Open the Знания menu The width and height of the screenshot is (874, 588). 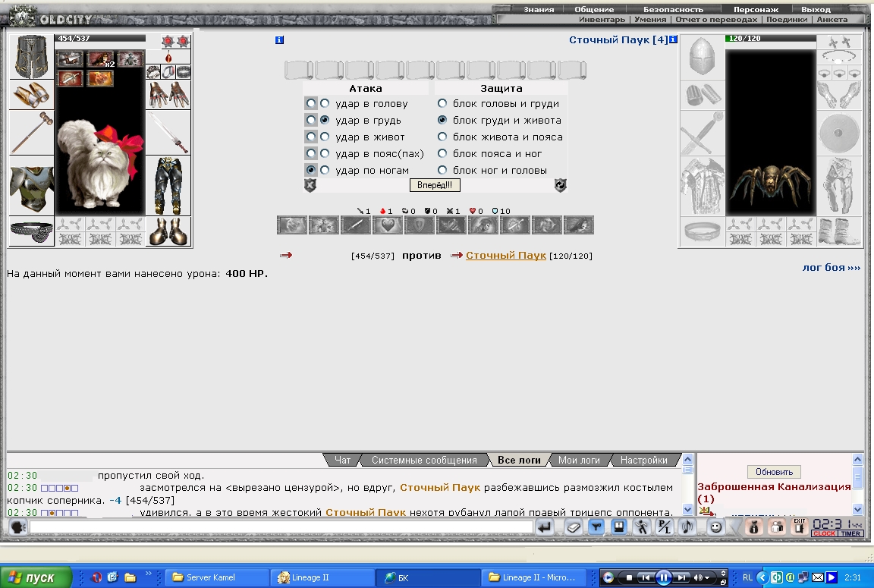539,9
